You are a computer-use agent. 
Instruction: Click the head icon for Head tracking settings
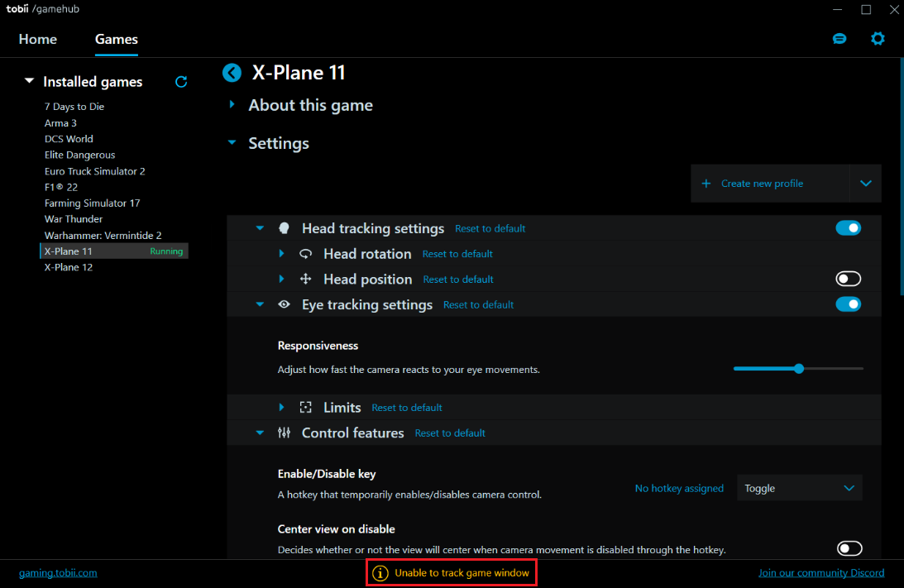pyautogui.click(x=284, y=228)
